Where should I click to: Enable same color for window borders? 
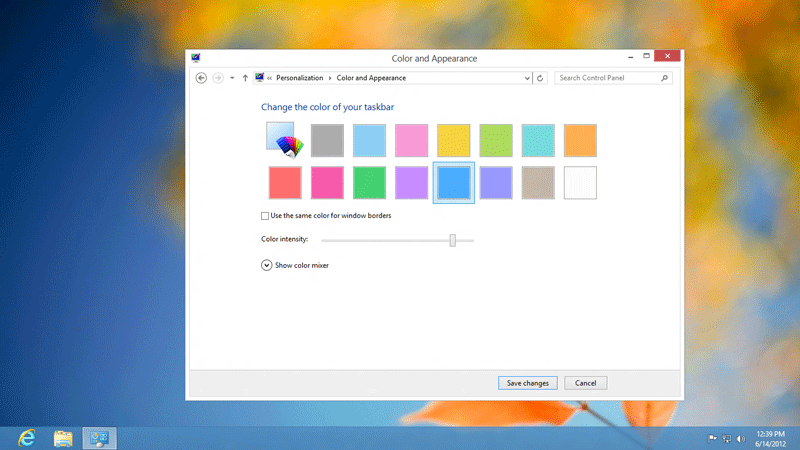pos(265,215)
